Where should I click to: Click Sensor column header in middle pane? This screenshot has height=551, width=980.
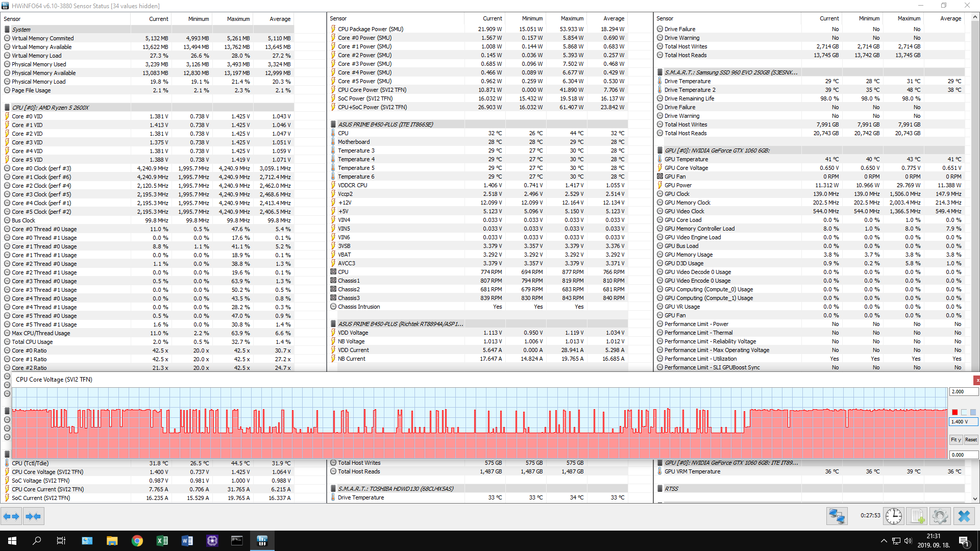coord(396,18)
